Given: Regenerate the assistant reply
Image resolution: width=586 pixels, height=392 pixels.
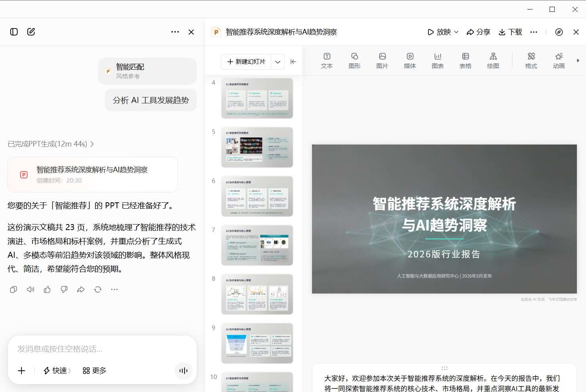Looking at the screenshot, I should pos(98,289).
